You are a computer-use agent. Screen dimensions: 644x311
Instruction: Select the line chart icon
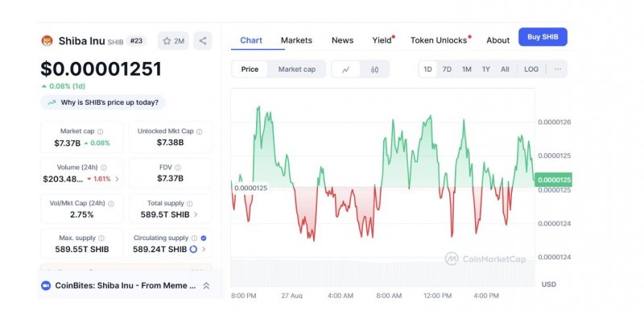tap(346, 69)
